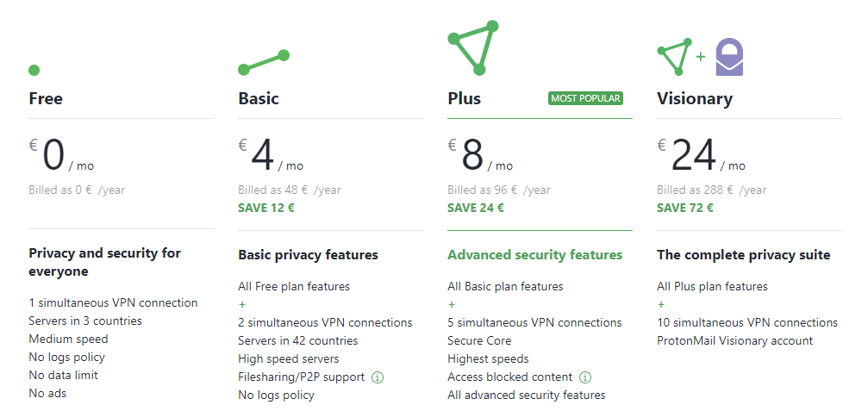The image size is (868, 411).
Task: Click the Plus plan triangle icon
Action: pos(473,47)
